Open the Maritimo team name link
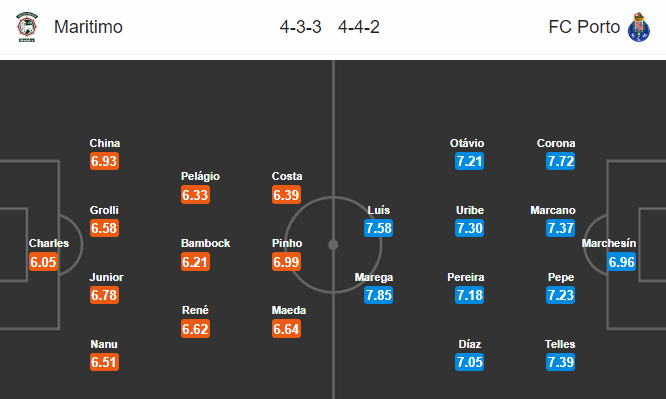The image size is (666, 399). click(88, 27)
